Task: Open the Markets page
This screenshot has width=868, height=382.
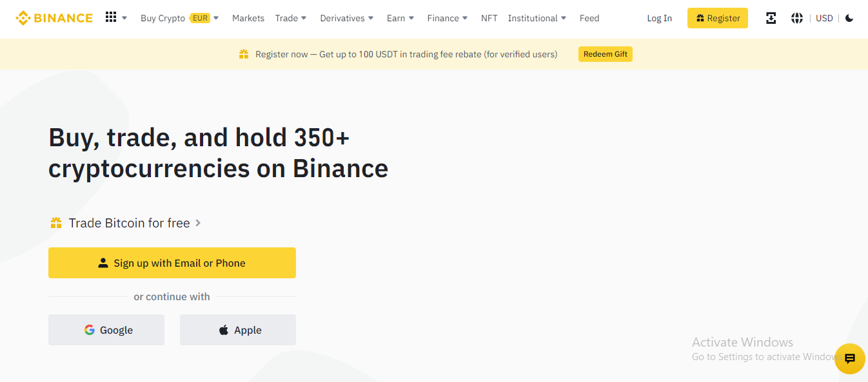Action: 248,18
